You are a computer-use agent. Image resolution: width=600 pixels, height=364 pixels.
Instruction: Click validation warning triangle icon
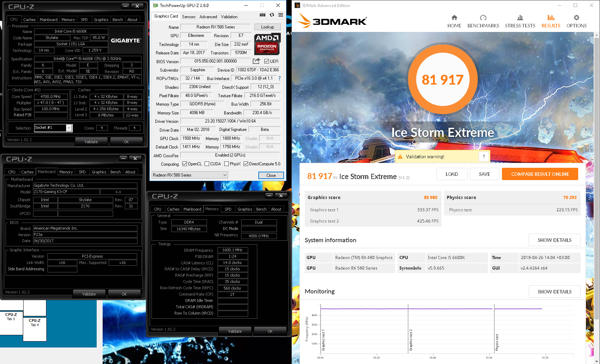pos(400,157)
